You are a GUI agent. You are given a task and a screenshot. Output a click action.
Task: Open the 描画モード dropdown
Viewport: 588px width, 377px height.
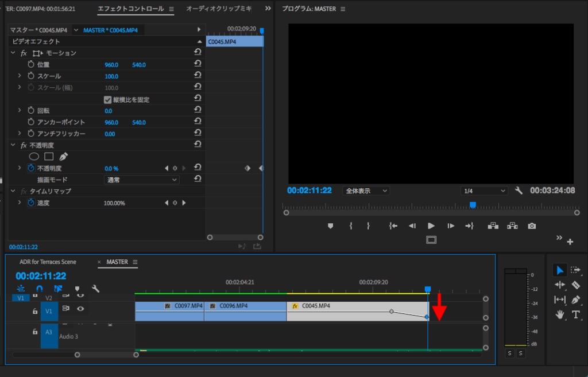(x=142, y=180)
